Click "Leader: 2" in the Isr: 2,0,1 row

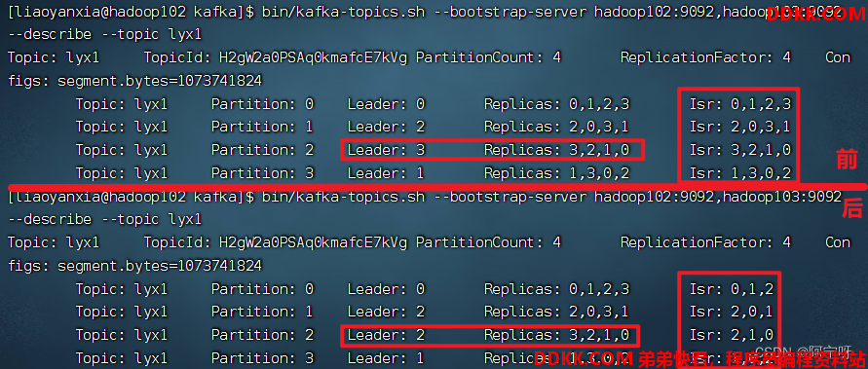386,312
